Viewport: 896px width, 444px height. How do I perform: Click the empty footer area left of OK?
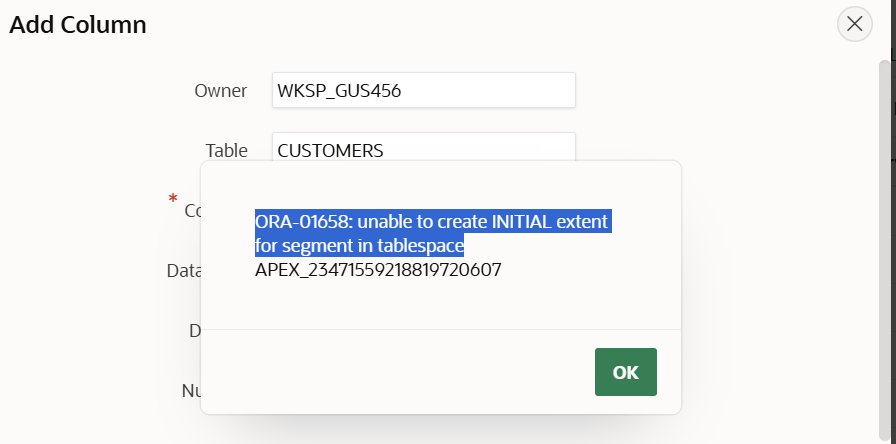[x=400, y=372]
